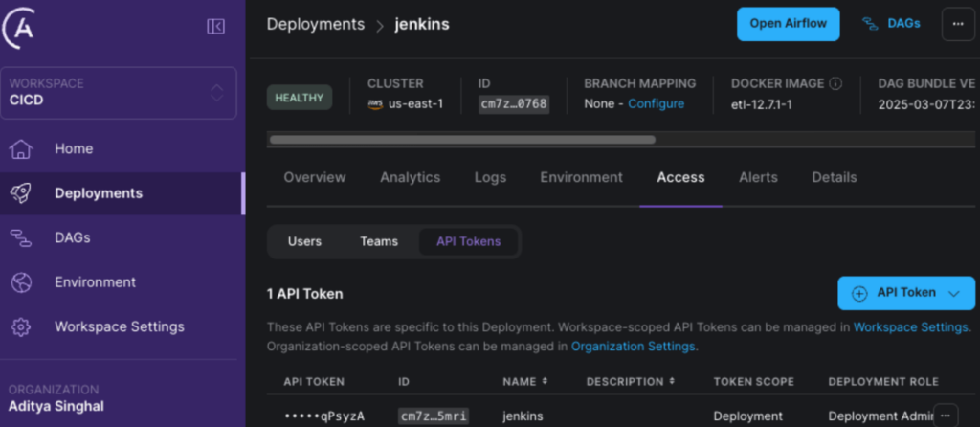Image resolution: width=980 pixels, height=427 pixels.
Task: Sort by DESCRIPTION column
Action: click(630, 381)
